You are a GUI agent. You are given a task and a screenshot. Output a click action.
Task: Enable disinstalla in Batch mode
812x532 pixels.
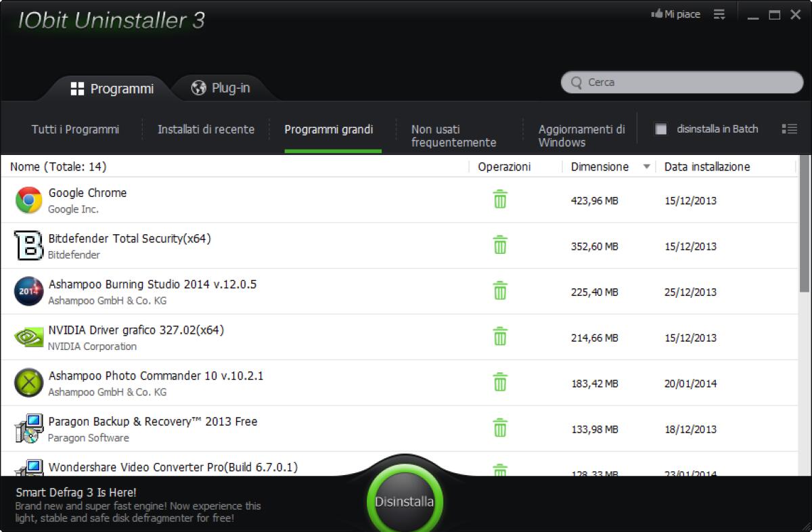(660, 129)
